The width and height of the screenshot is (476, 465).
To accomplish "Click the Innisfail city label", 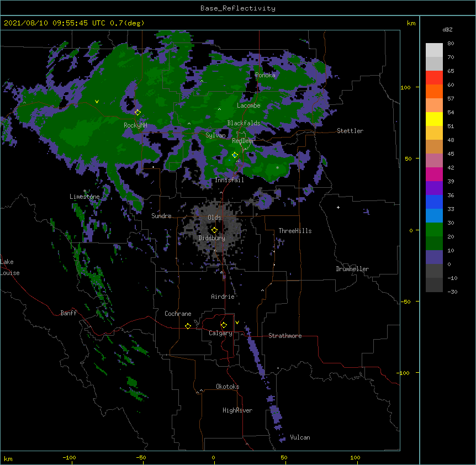I will 229,180.
